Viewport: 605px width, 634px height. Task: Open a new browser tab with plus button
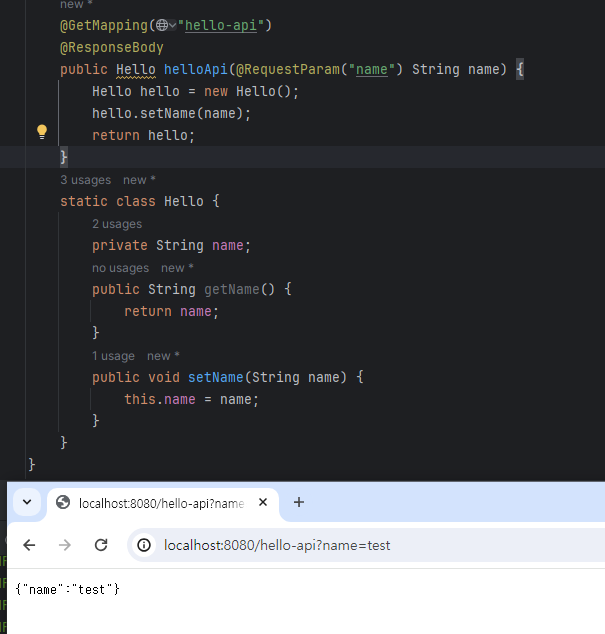pos(299,502)
